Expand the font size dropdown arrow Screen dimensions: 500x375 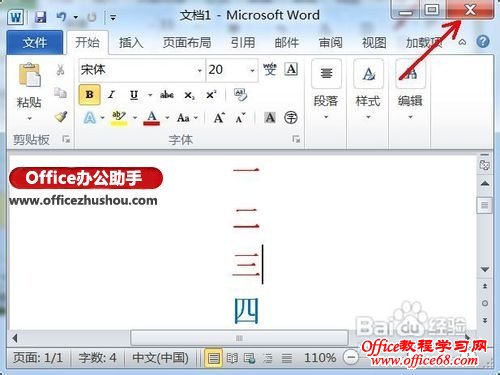point(252,70)
